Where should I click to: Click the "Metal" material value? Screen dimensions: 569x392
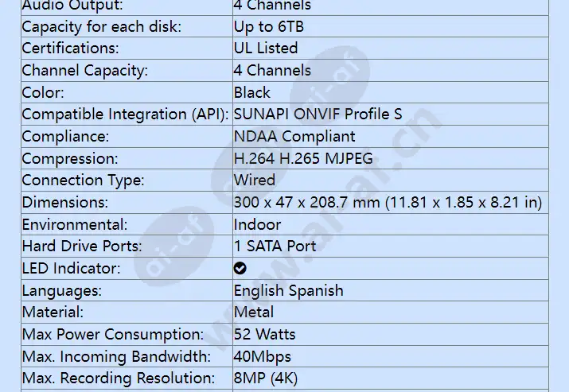coord(253,312)
